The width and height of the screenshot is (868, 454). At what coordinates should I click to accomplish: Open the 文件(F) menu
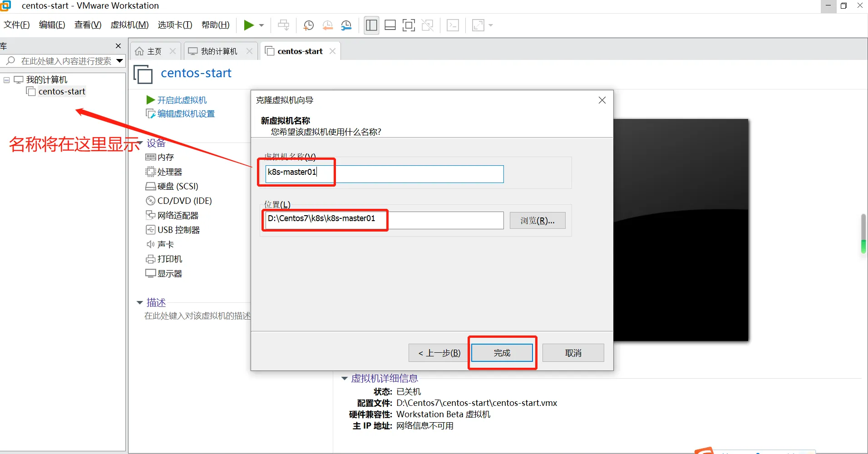(x=17, y=25)
